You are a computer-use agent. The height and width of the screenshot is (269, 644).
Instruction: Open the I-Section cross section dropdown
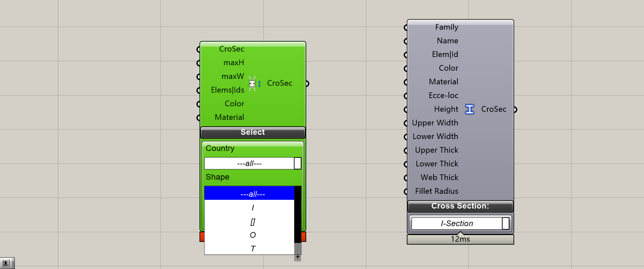[x=460, y=223]
